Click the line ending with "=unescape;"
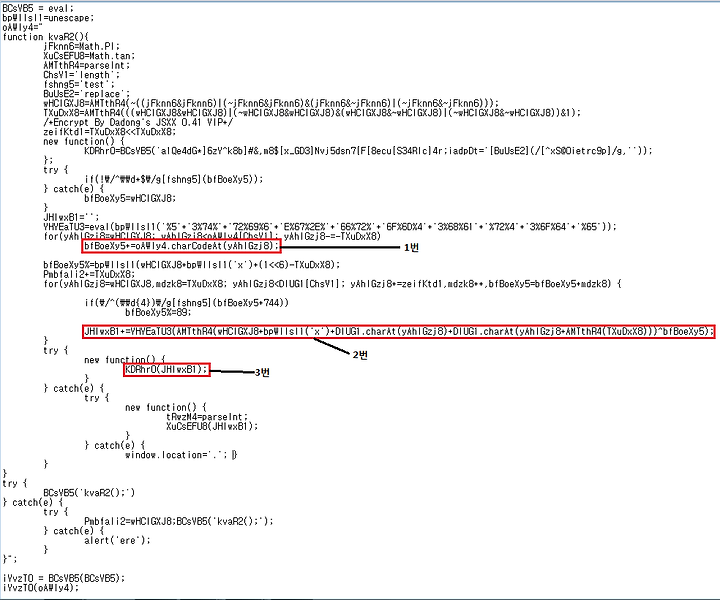 [x=48, y=18]
